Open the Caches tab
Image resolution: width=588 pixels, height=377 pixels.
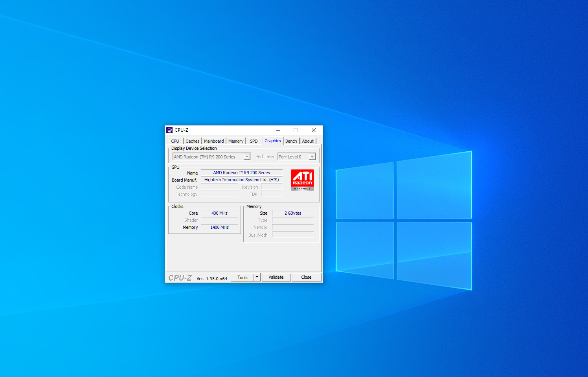(x=193, y=141)
